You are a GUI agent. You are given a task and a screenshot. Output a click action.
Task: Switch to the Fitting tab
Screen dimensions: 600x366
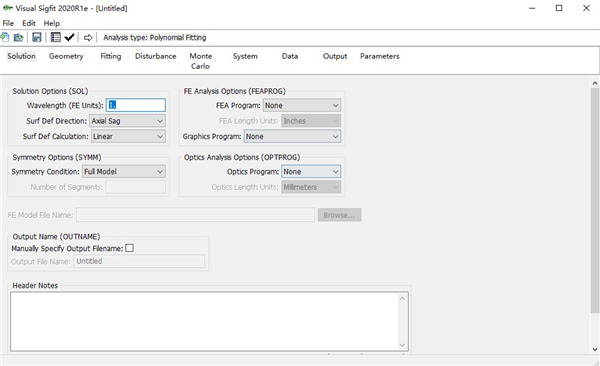[111, 56]
